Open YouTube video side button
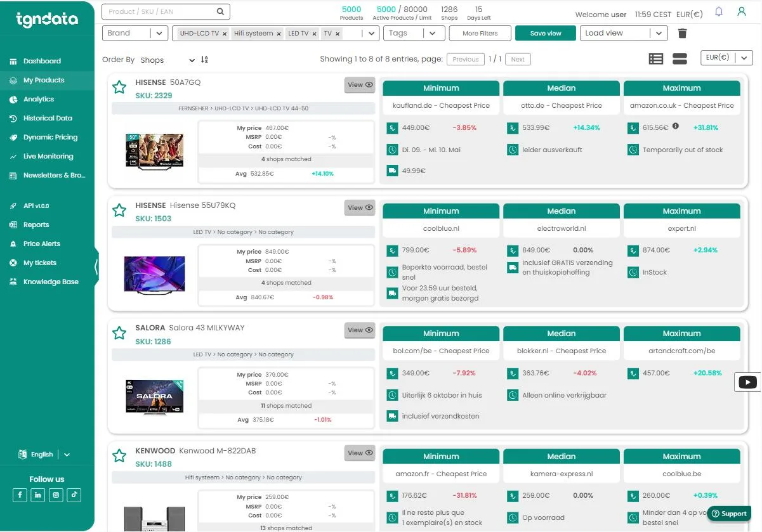The image size is (762, 532). coord(748,382)
